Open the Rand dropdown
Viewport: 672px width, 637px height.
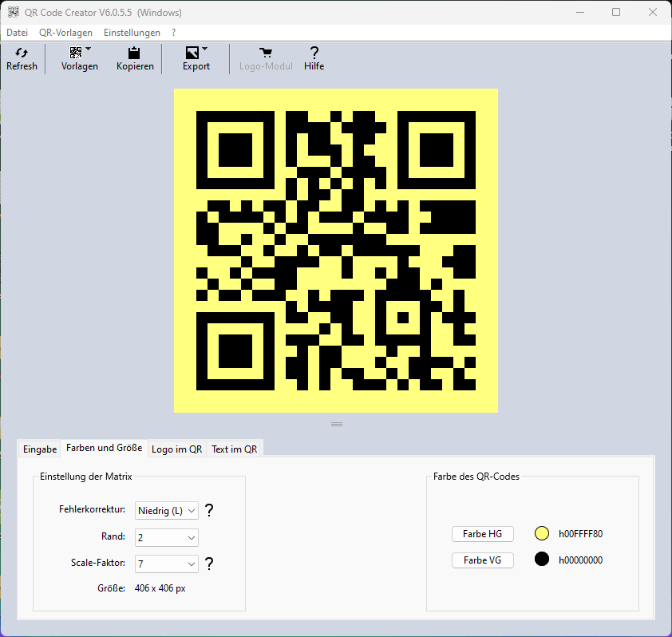(x=166, y=537)
